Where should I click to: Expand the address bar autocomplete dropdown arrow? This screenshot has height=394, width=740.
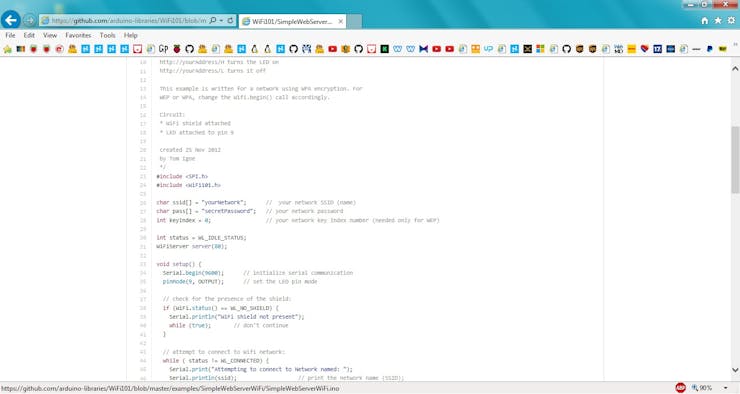coord(221,21)
